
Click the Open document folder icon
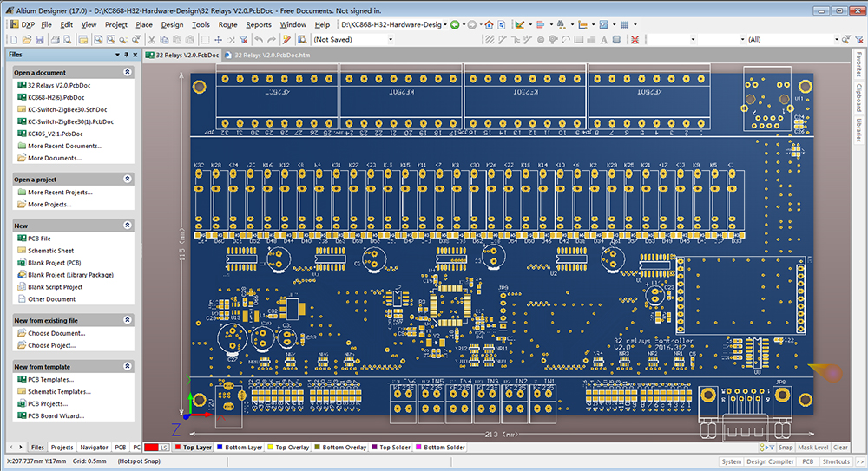pos(27,39)
